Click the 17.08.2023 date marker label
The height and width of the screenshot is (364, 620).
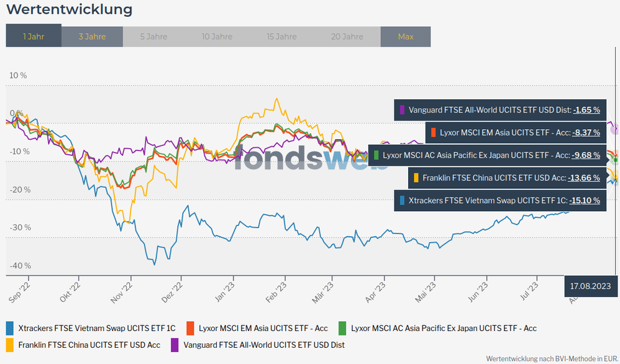click(x=591, y=286)
